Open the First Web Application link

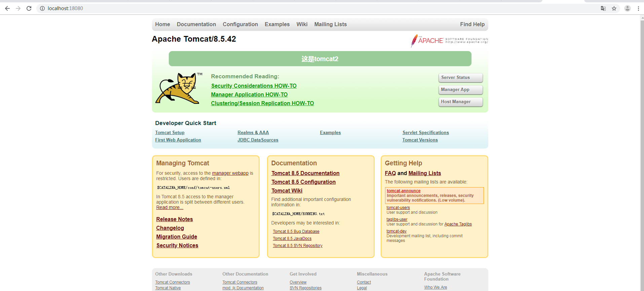(x=178, y=140)
